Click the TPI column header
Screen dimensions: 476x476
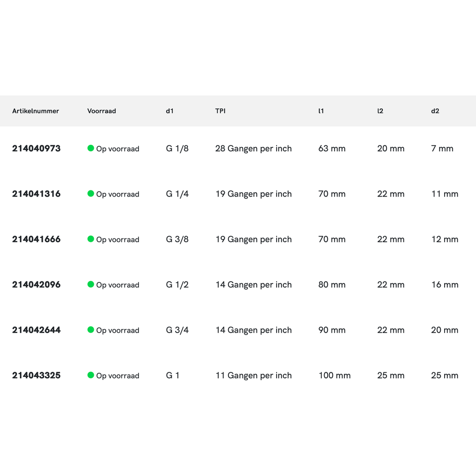click(220, 111)
